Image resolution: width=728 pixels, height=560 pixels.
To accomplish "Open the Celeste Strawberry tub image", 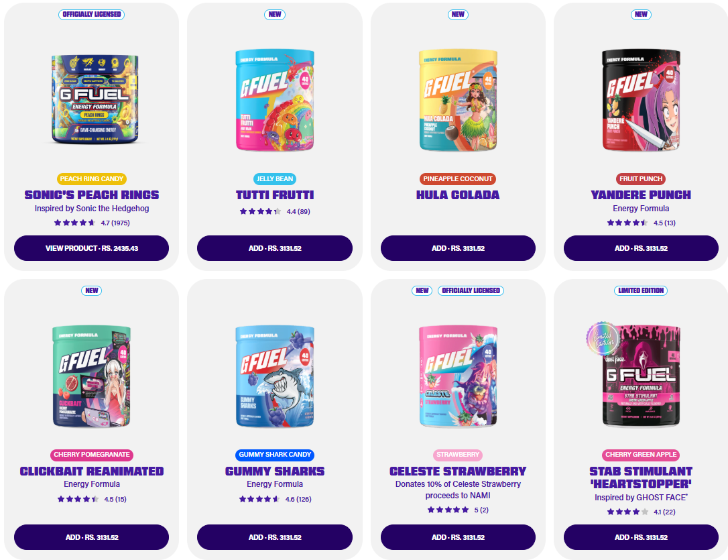I will click(x=458, y=377).
